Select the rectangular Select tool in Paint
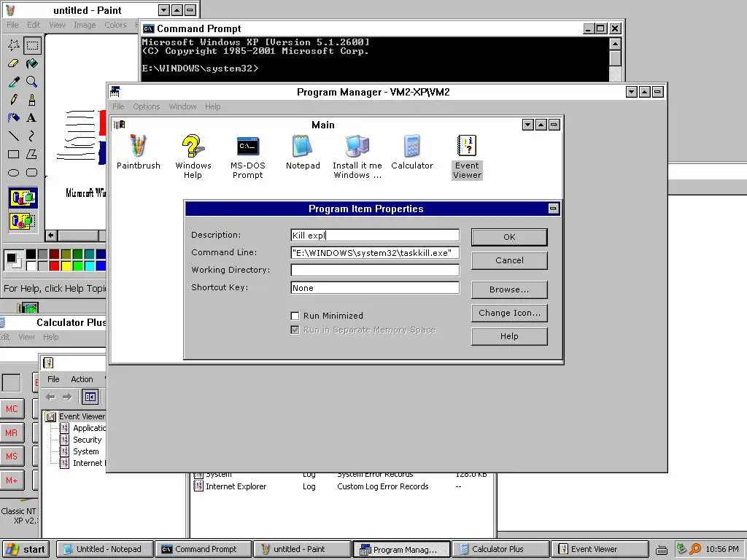Screen dimensions: 747x560 (x=32, y=45)
